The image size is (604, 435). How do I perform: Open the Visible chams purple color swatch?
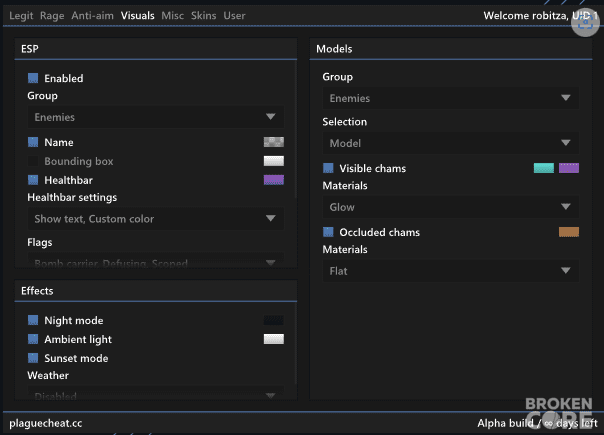(569, 168)
